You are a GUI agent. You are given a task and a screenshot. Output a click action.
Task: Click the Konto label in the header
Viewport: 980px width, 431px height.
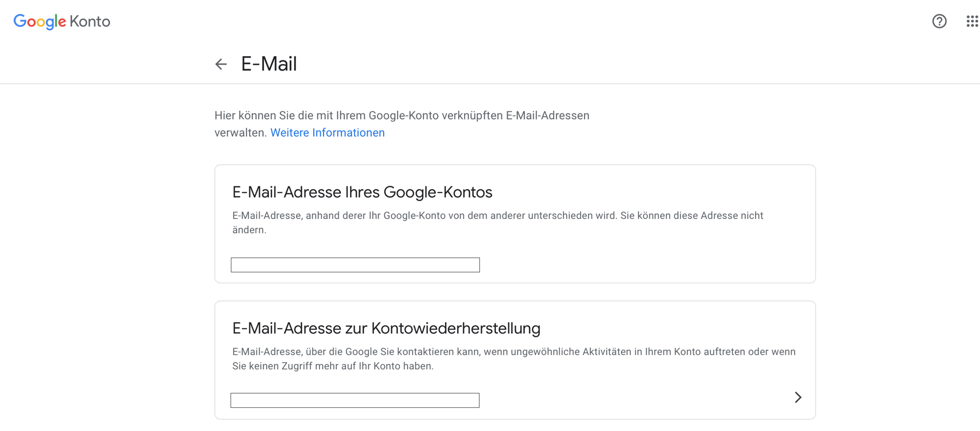click(x=90, y=22)
